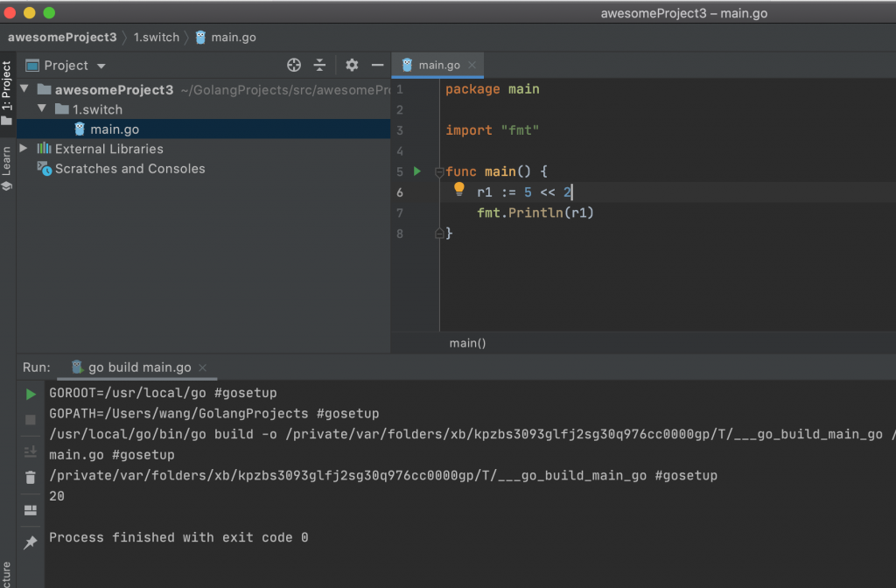Screen dimensions: 896x588
Task: Select Scratches and Consoles row
Action: [203, 169]
